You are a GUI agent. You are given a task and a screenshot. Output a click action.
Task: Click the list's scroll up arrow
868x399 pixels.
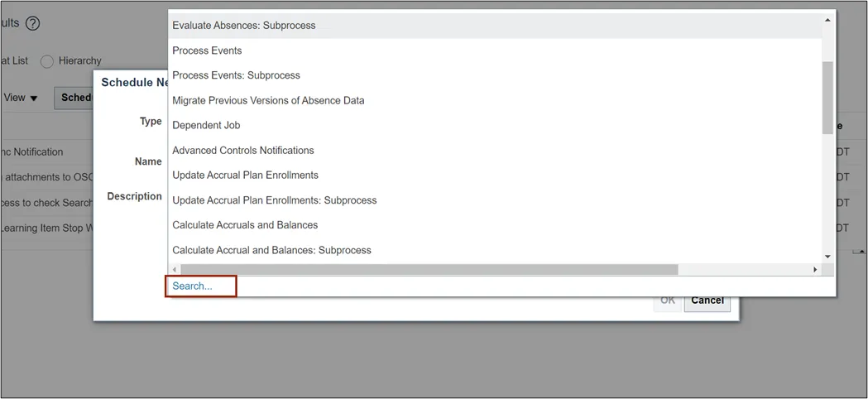pos(827,20)
